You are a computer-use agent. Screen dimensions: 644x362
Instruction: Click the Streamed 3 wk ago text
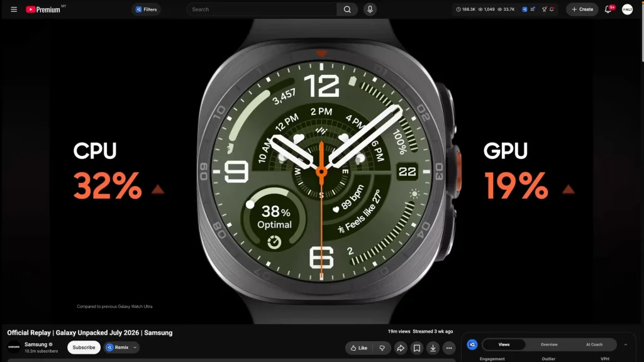[x=433, y=331]
